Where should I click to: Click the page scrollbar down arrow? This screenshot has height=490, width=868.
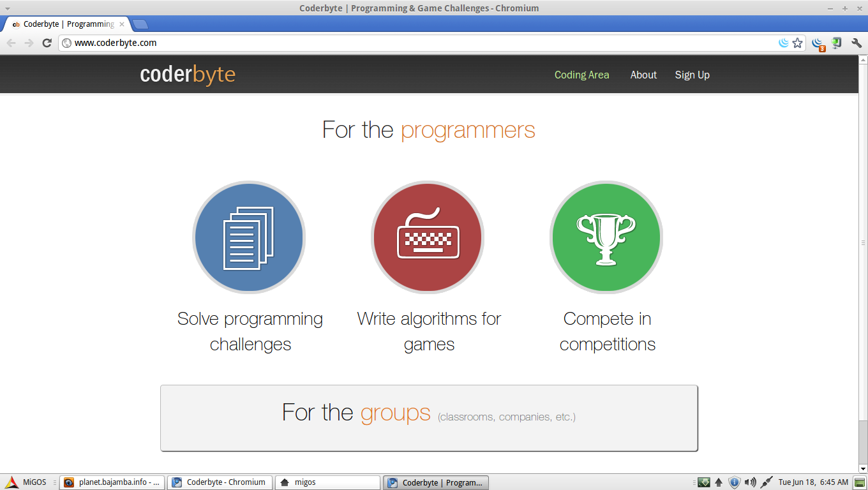point(863,469)
